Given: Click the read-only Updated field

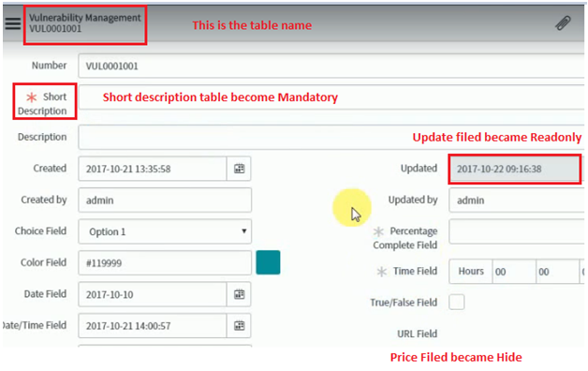Looking at the screenshot, I should (515, 169).
